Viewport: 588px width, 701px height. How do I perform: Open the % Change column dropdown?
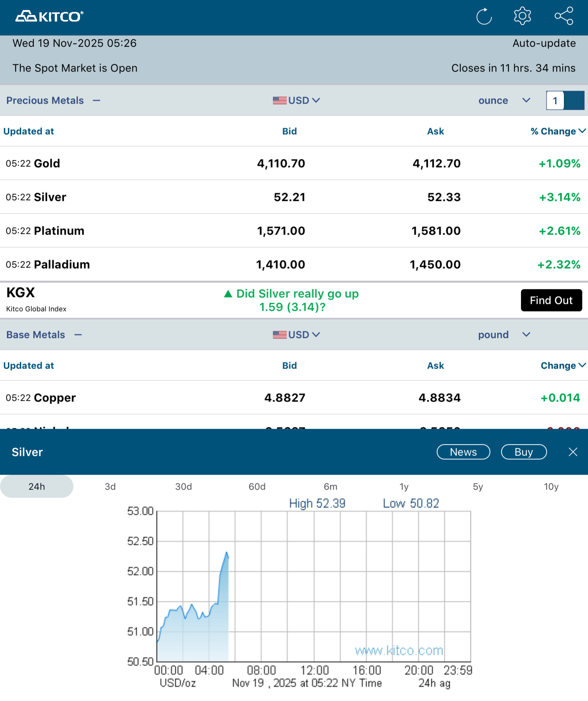coord(558,131)
